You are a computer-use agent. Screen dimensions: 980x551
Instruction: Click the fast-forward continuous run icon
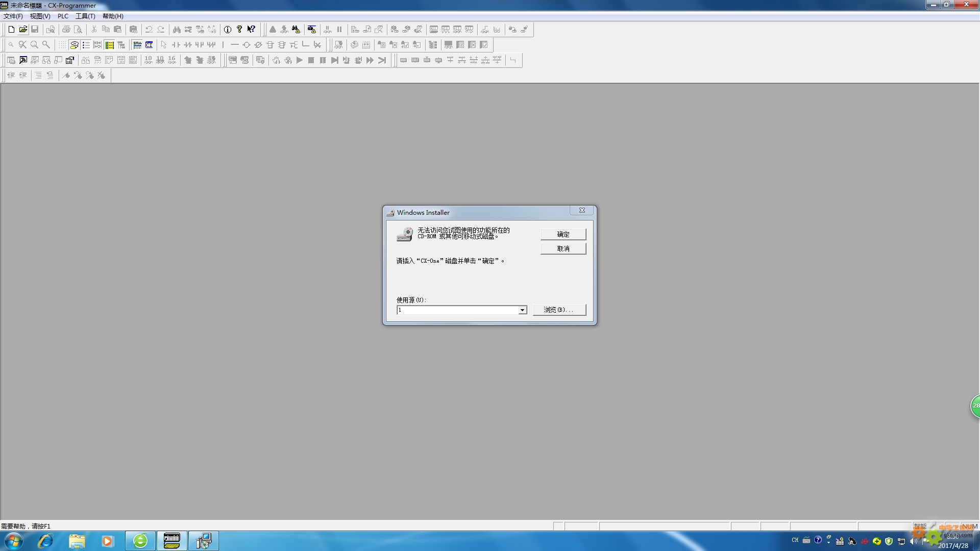click(370, 60)
